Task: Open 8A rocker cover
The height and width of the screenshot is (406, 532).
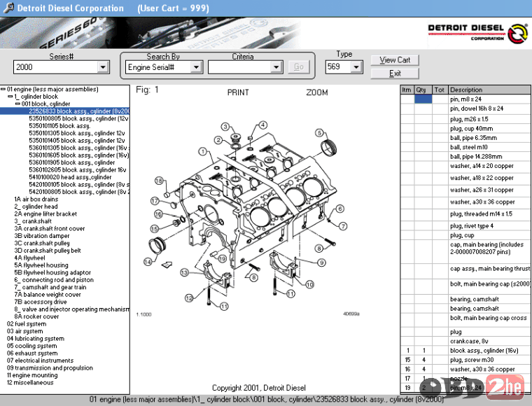Action: (x=36, y=316)
